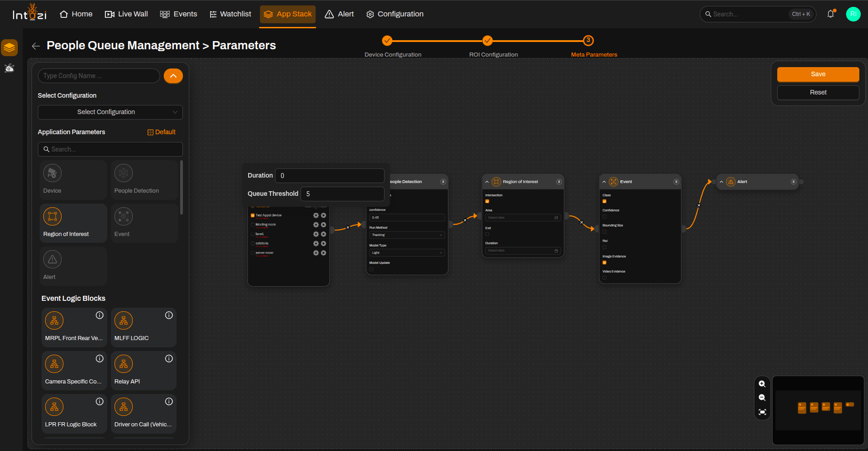Open the Select Configuration dropdown
Viewport: 868px width, 451px height.
pos(110,112)
